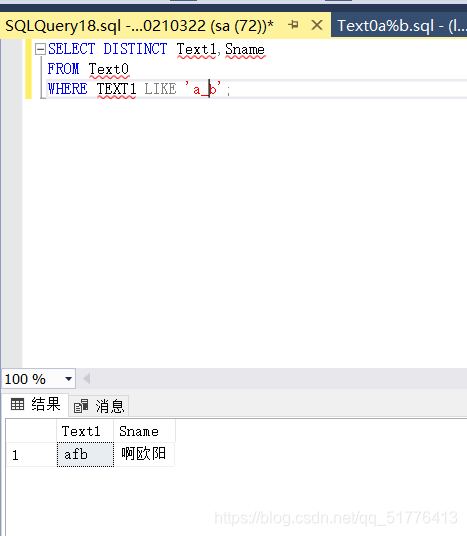Click Sname in the SELECT line
Image resolution: width=467 pixels, height=536 pixels.
[245, 49]
